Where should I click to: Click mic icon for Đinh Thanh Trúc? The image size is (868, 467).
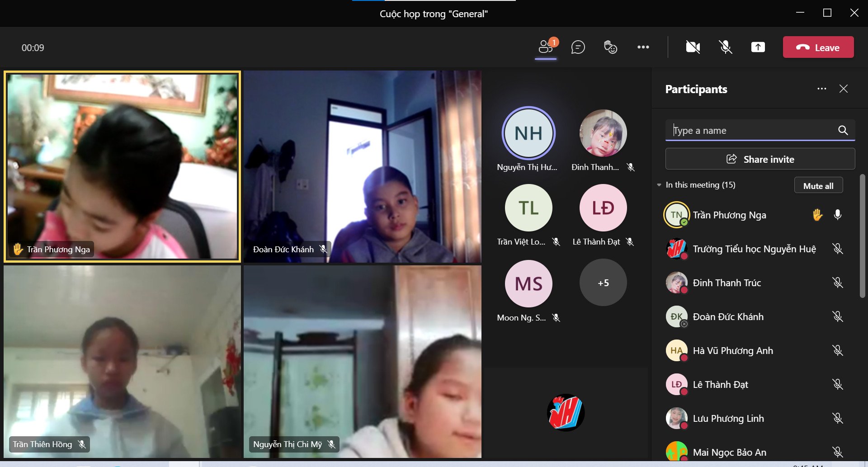(837, 283)
